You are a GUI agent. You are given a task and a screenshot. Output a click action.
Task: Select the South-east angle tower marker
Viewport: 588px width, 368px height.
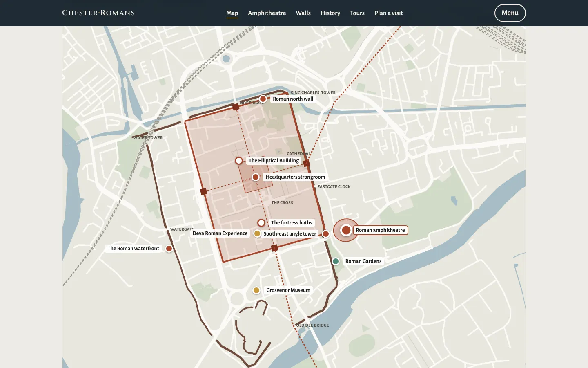(326, 234)
